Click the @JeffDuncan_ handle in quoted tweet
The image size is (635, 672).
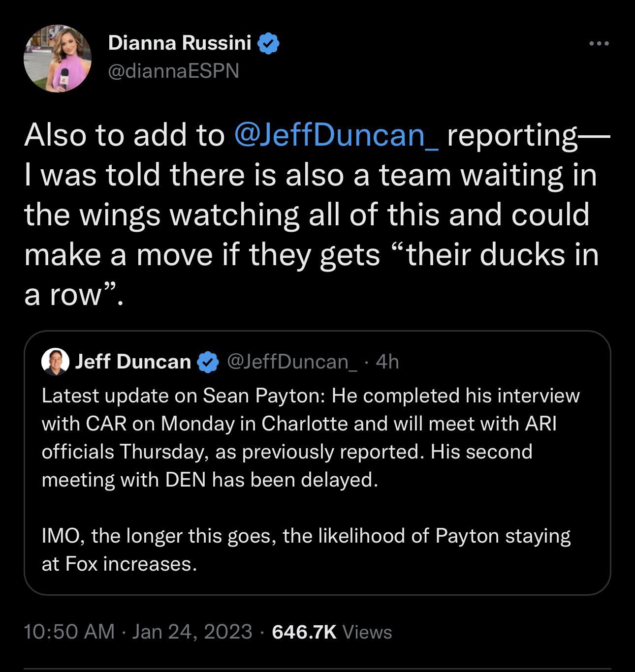(x=292, y=362)
